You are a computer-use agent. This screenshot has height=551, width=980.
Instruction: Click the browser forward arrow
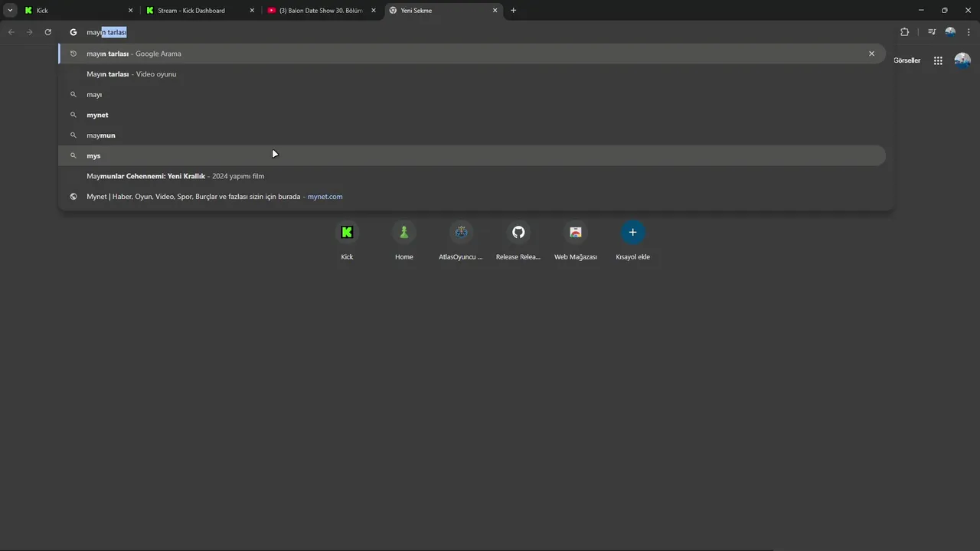(30, 32)
